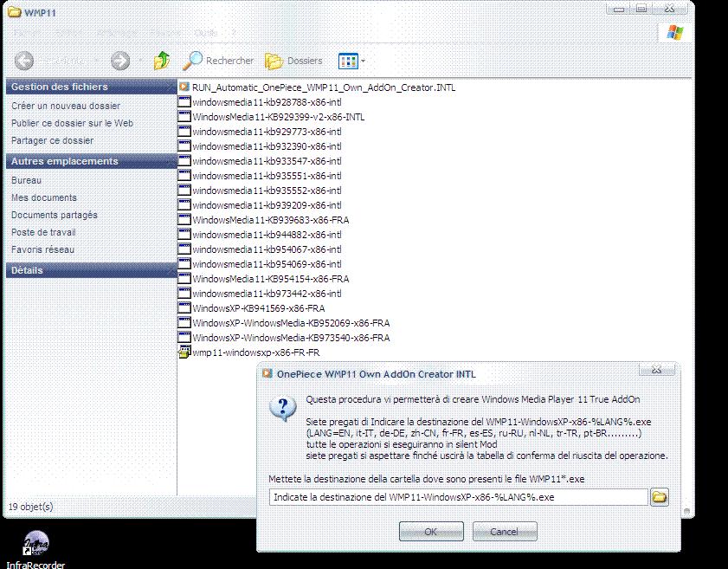Select file name WindowsXP-WindowsMedia-KB952069-x86-FRA

pos(291,323)
